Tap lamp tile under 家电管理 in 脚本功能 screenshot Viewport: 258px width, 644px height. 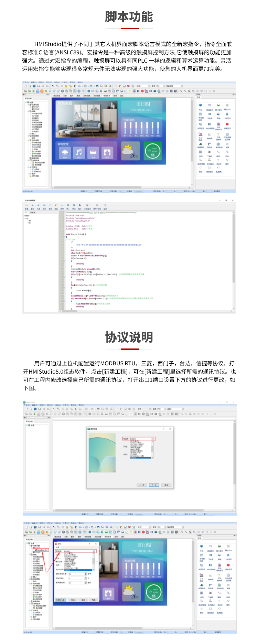pyautogui.click(x=65, y=153)
